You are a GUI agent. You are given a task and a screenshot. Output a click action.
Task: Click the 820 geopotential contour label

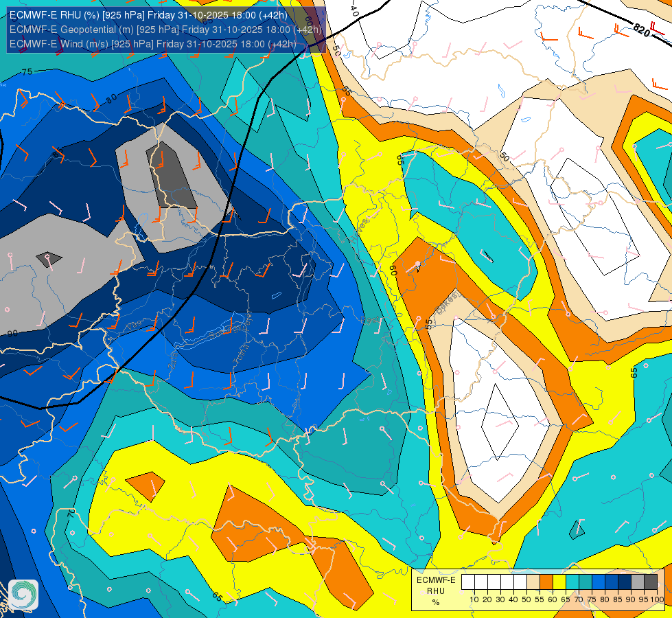point(641,30)
